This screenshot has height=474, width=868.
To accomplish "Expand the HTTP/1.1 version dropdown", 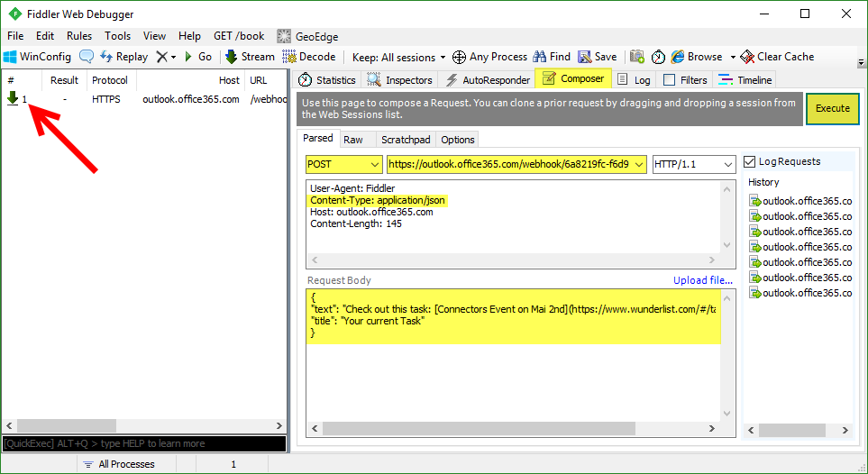I will (693, 164).
